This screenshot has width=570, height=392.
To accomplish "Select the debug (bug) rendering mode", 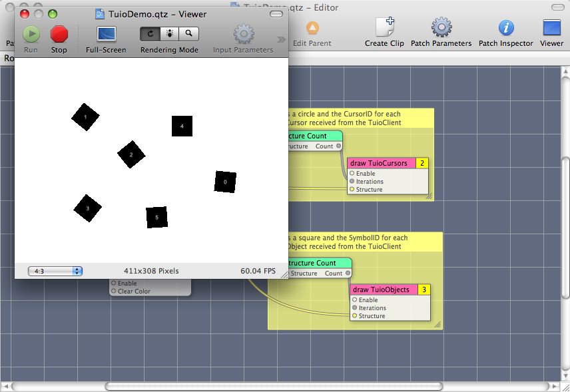I will pos(169,33).
